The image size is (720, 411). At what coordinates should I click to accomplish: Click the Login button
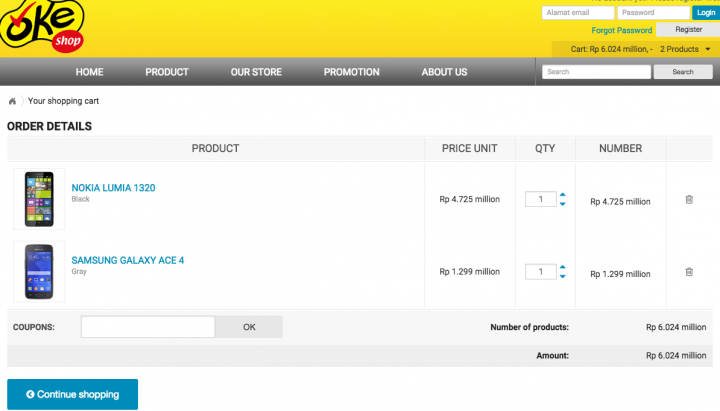[x=706, y=13]
